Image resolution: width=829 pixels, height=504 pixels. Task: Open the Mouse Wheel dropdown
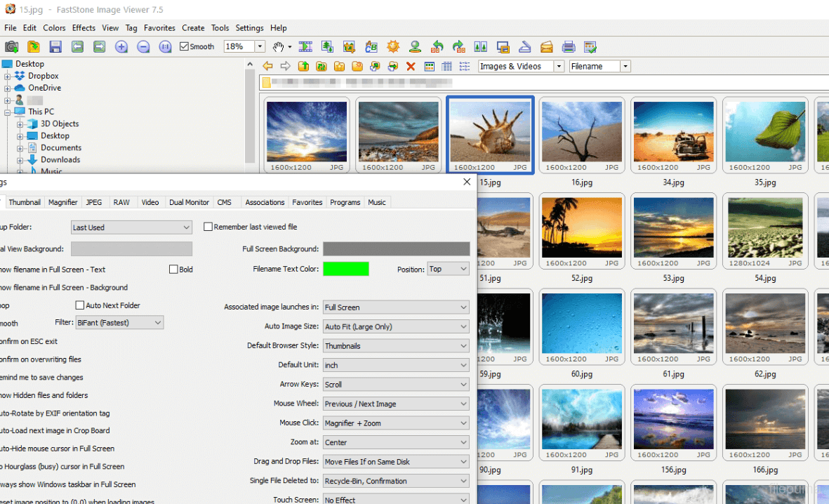396,404
